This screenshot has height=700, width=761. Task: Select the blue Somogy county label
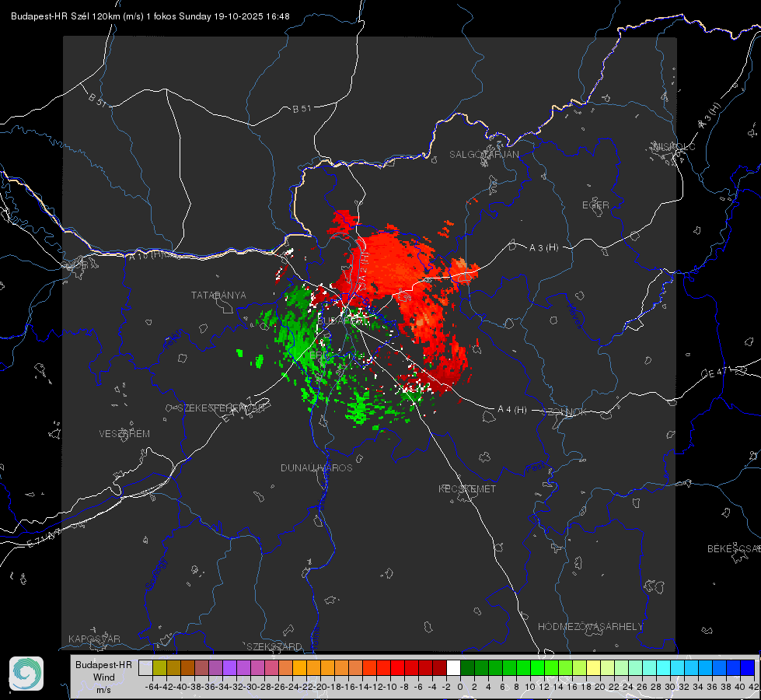click(x=155, y=574)
